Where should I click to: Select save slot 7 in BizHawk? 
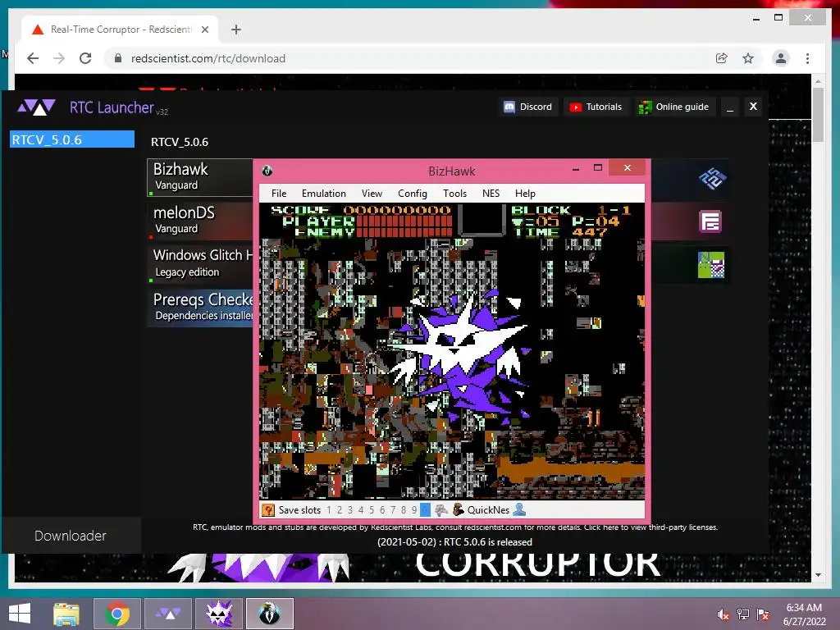[x=393, y=510]
